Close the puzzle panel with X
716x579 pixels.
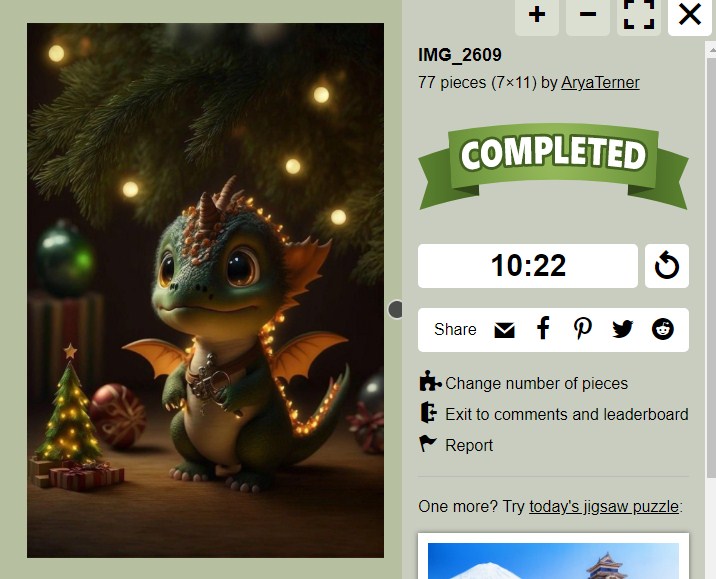point(690,16)
